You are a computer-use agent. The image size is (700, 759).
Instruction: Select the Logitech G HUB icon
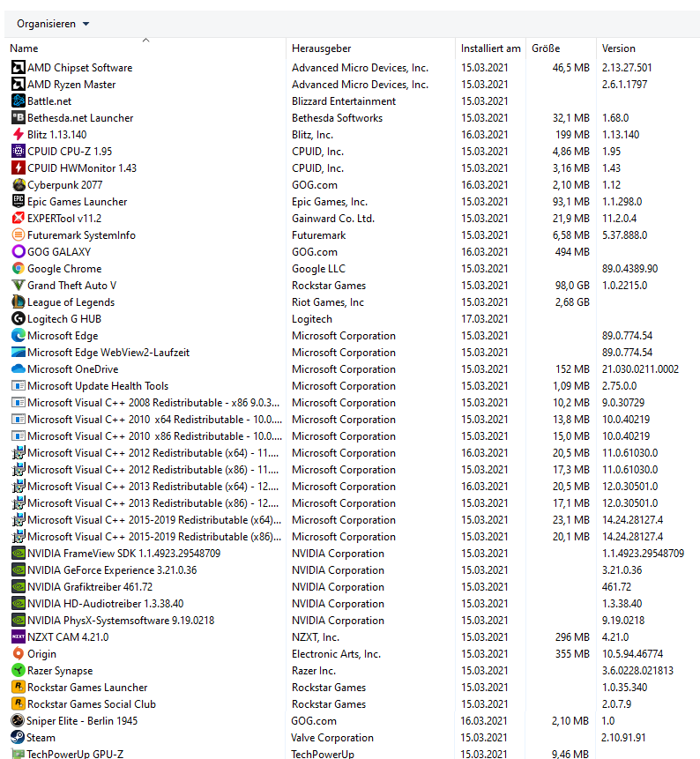click(x=19, y=318)
